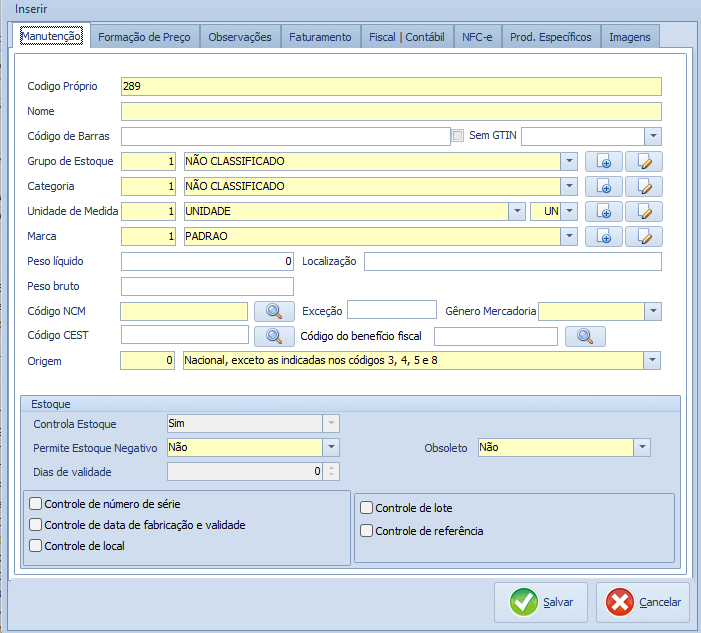Open the Fiscal | Contábil tab
Screen dimensions: 701x633
click(x=406, y=37)
